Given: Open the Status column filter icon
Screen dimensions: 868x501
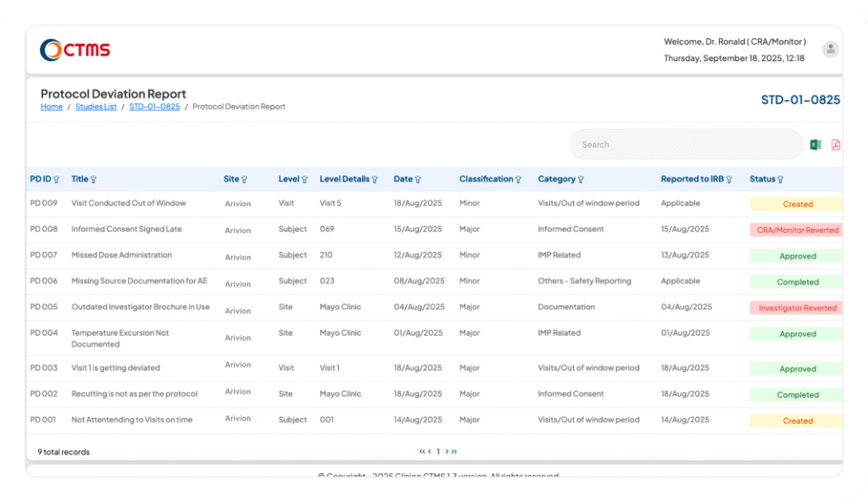Looking at the screenshot, I should pyautogui.click(x=781, y=180).
